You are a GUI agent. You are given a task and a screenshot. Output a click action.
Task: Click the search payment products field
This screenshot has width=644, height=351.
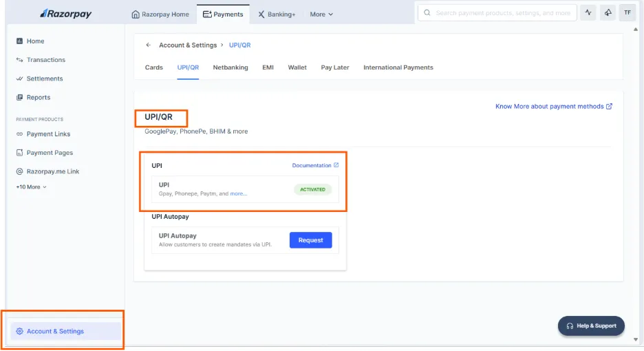point(497,13)
